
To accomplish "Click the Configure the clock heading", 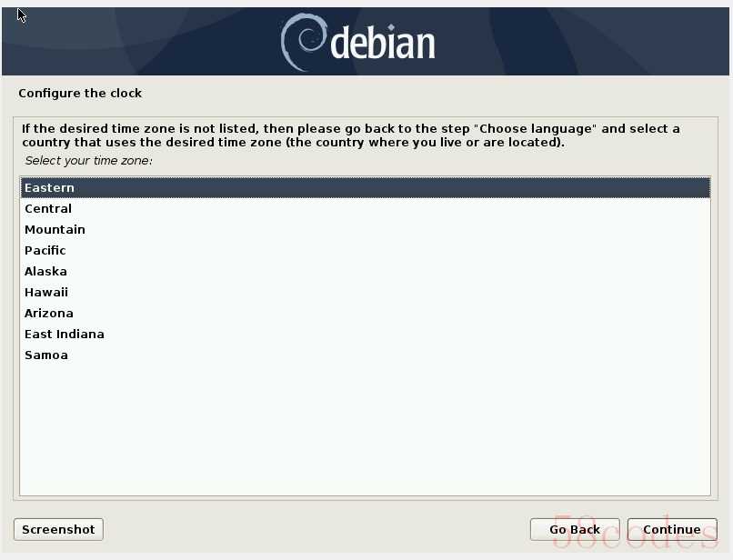I will pos(80,93).
